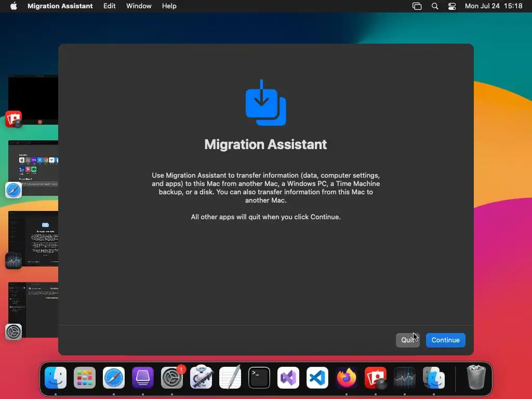Image resolution: width=532 pixels, height=399 pixels.
Task: Click the Stocks icon in Stage Manager
Action: (14, 261)
